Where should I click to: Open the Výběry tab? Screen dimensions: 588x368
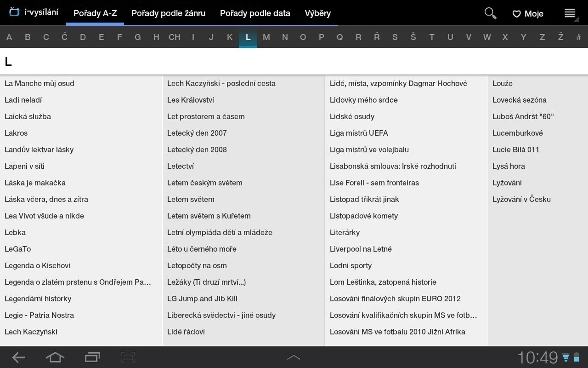(317, 13)
